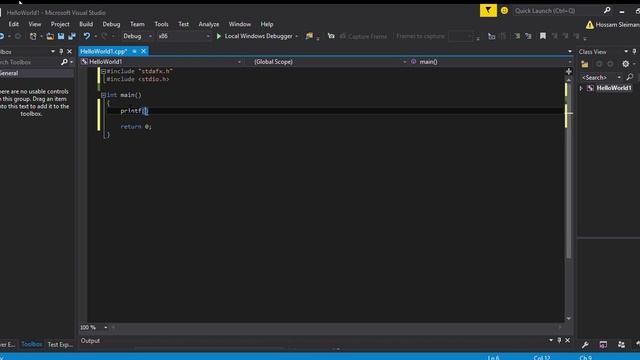Open the Analyze menu
Image resolution: width=640 pixels, height=360 pixels.
tap(209, 24)
